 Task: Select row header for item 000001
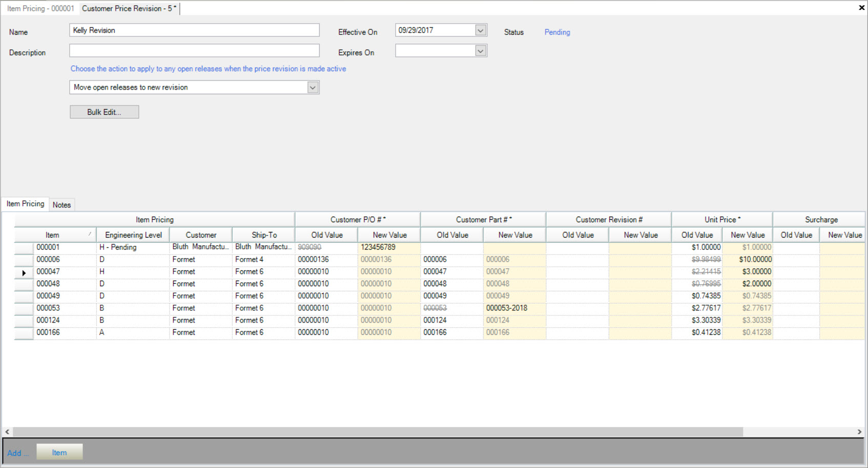click(24, 247)
